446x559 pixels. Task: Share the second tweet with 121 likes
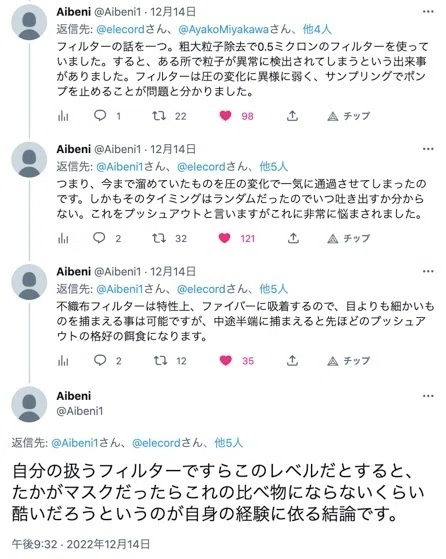(x=293, y=238)
